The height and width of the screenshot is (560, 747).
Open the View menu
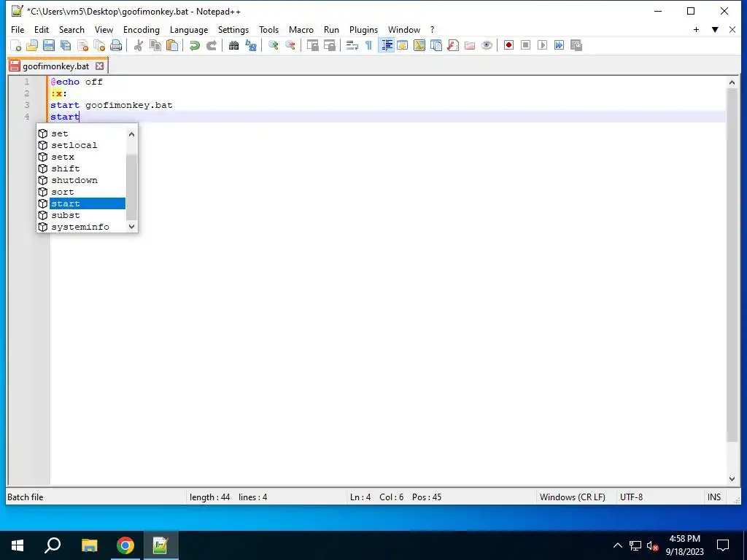pyautogui.click(x=104, y=29)
